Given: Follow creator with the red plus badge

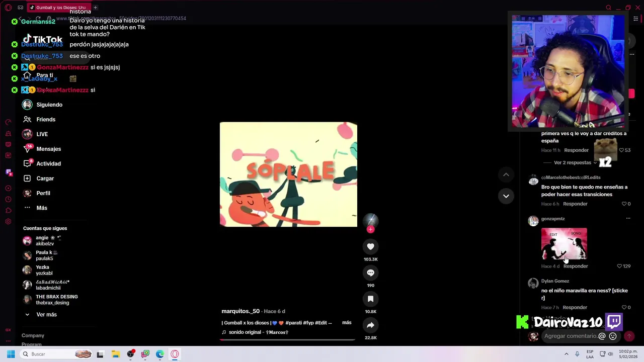Looking at the screenshot, I should (370, 229).
